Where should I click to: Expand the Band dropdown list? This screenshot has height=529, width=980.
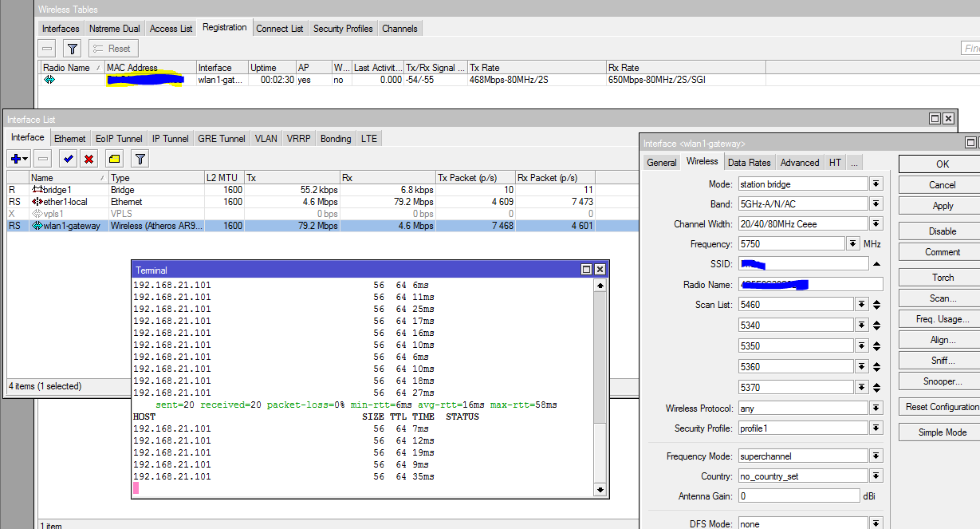tap(876, 204)
